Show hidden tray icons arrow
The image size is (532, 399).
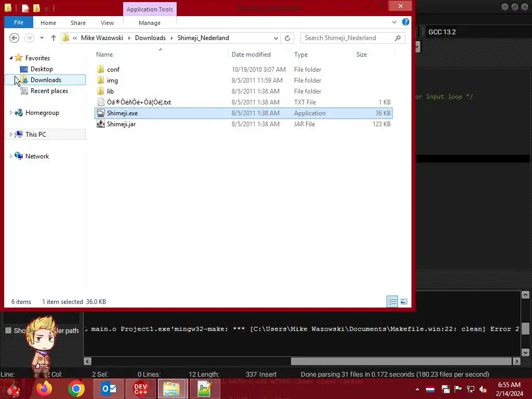tap(417, 389)
